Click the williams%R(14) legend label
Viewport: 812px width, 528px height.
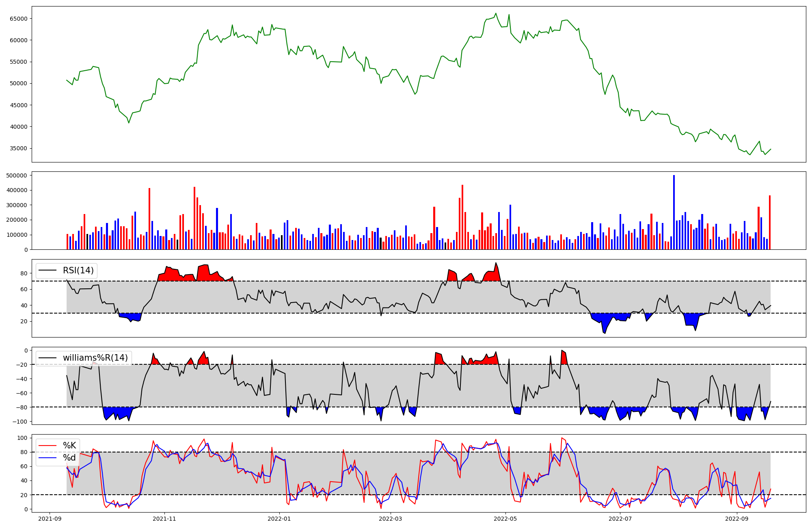click(x=95, y=358)
